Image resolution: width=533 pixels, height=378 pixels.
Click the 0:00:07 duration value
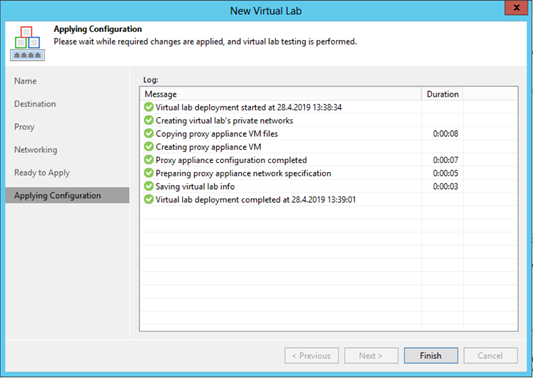coord(446,160)
